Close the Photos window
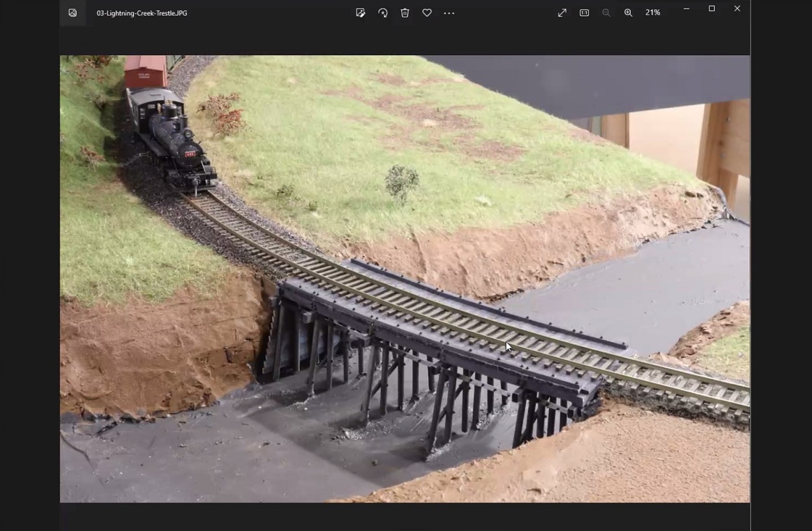Screen dimensions: 812x531 point(737,8)
